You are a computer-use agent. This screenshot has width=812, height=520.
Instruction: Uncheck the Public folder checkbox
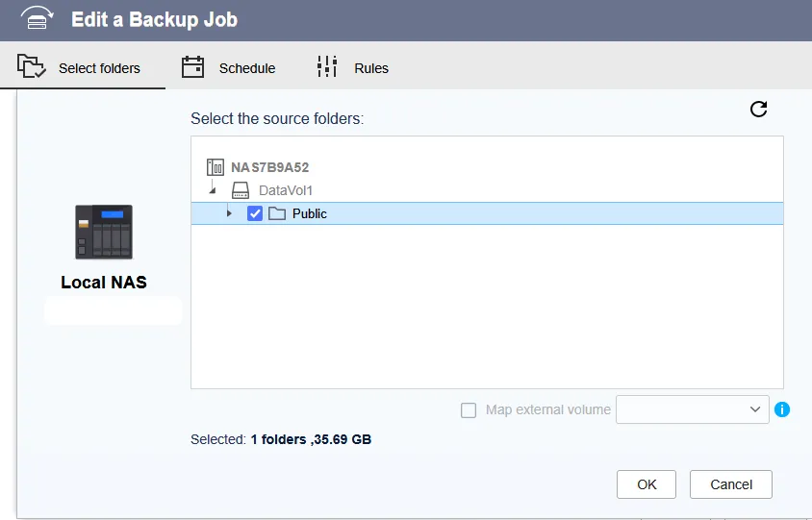tap(255, 213)
